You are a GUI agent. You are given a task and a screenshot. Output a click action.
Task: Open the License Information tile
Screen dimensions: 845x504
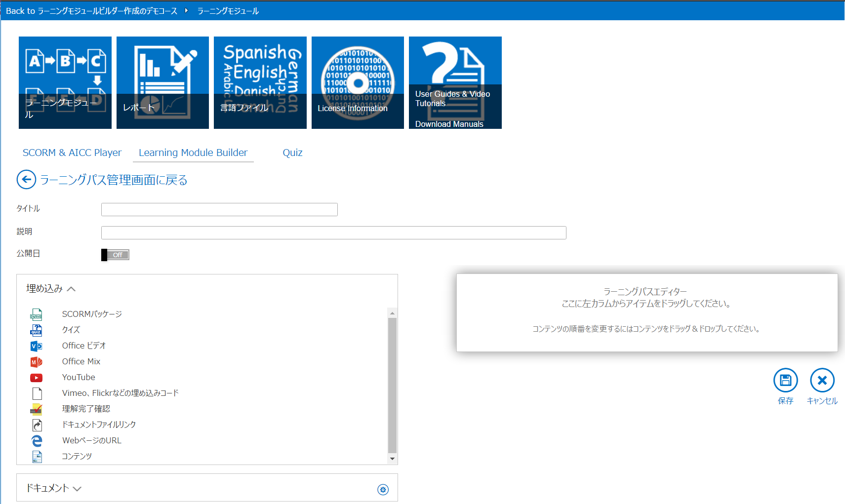coord(358,82)
